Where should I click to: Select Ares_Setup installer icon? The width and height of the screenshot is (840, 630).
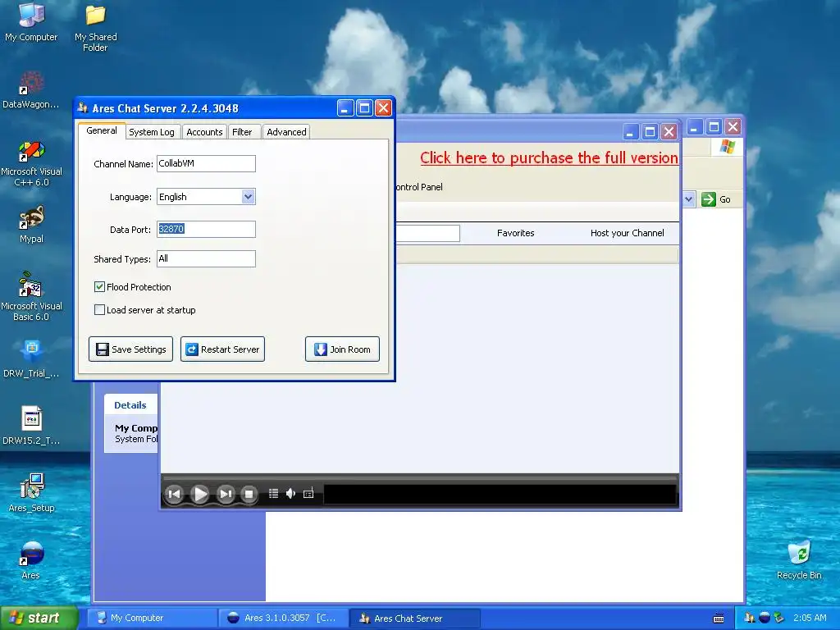[x=31, y=493]
